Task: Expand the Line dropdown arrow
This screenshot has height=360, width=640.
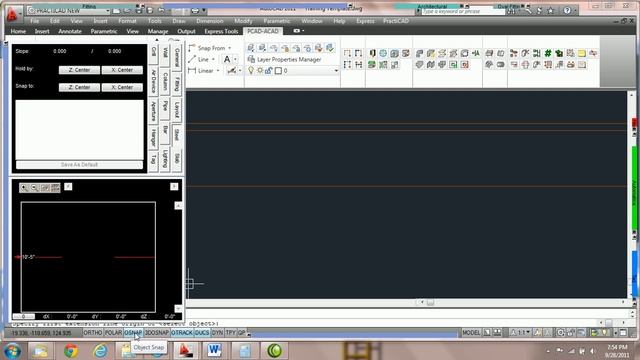Action: coord(213,60)
